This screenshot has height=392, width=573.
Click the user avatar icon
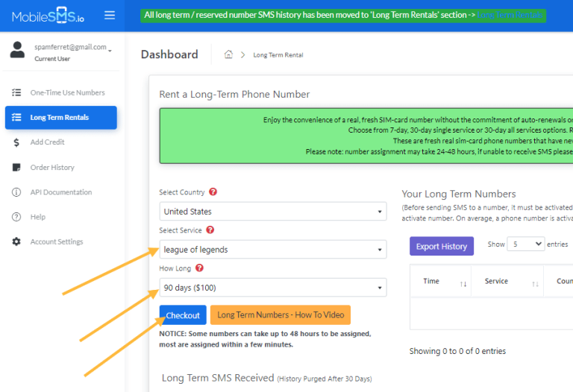pos(17,51)
